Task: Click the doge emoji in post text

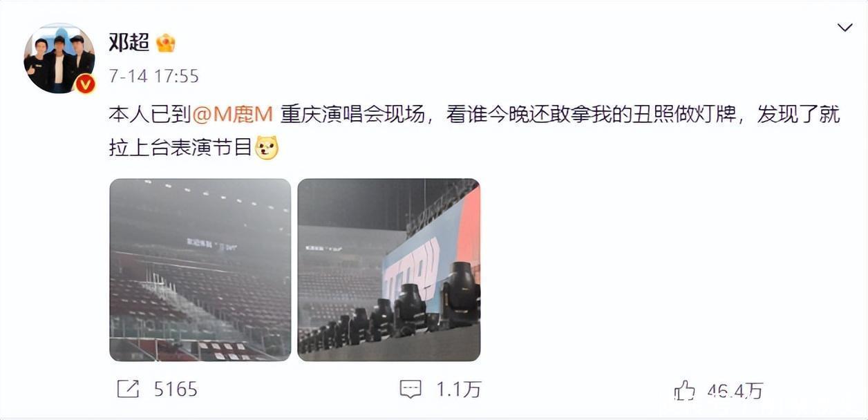Action: [266, 148]
